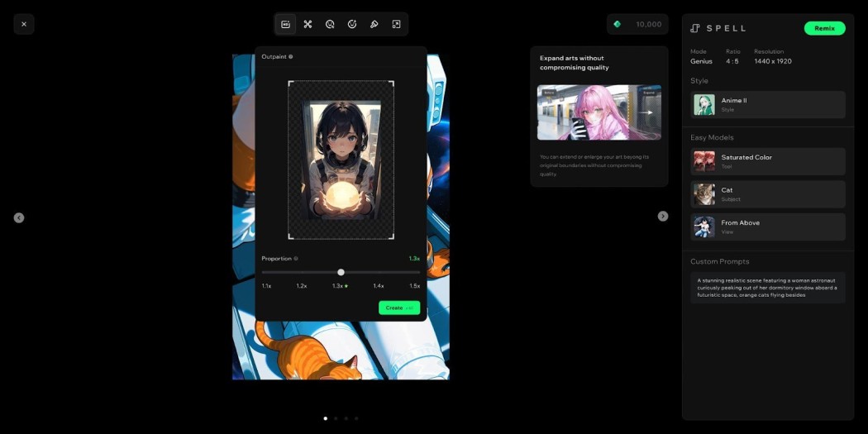Click the bottom-left crop corner handle
This screenshot has width=868, height=434.
(x=291, y=236)
